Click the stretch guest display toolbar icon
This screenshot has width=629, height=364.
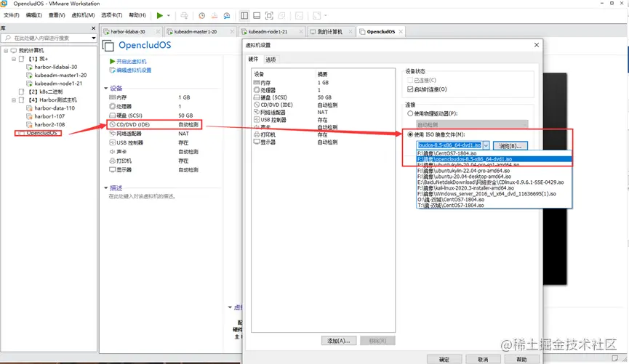tap(317, 16)
